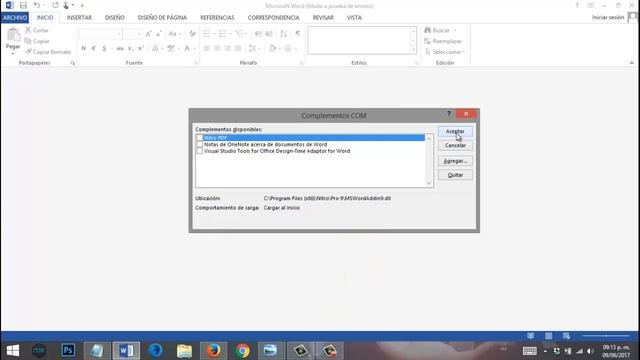Check Visual Studio Tools for Office checkbox
The width and height of the screenshot is (640, 360).
click(x=200, y=151)
